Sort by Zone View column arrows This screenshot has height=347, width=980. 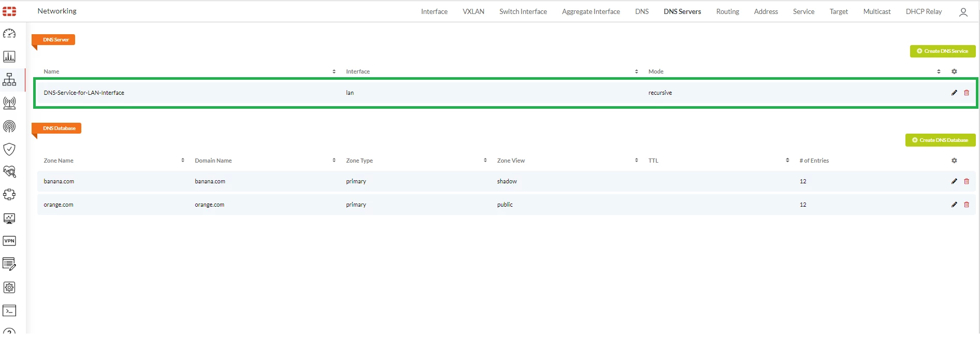[637, 161]
